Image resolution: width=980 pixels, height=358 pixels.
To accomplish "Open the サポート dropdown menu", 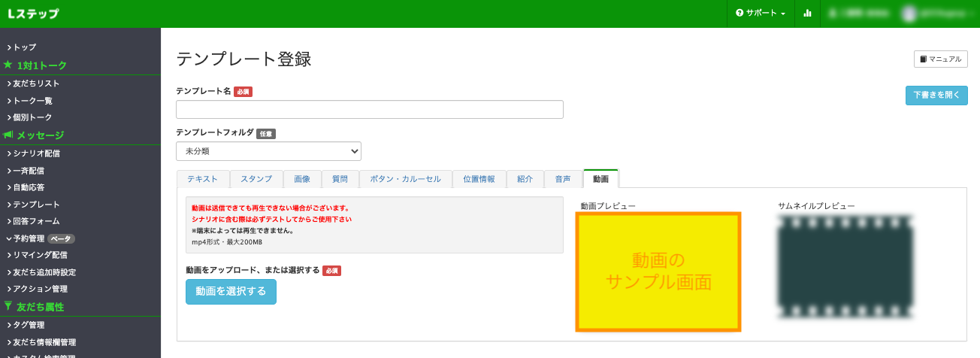I will [761, 14].
